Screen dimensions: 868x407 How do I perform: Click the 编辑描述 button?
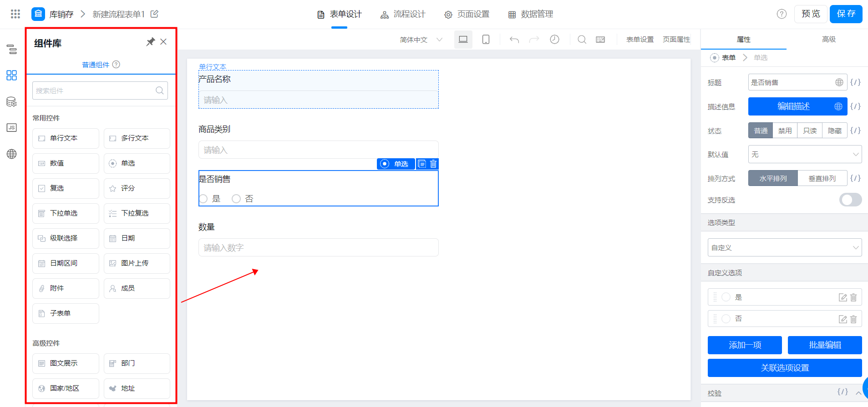pyautogui.click(x=797, y=106)
